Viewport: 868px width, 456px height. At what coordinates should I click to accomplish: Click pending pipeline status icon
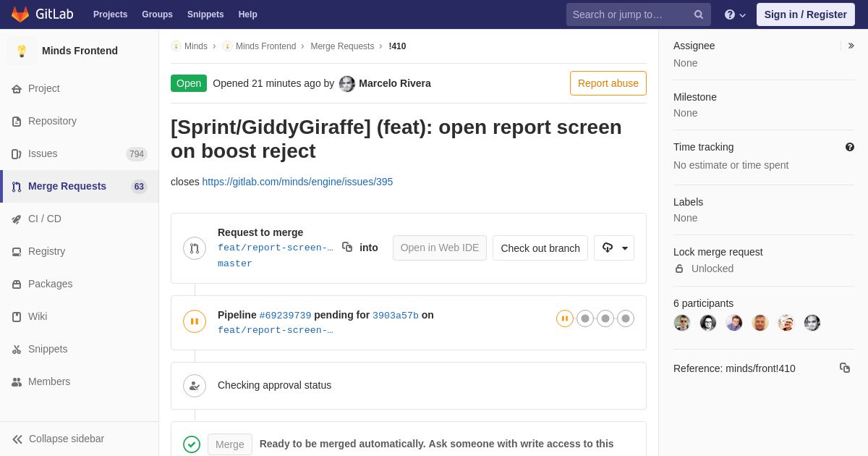[195, 321]
